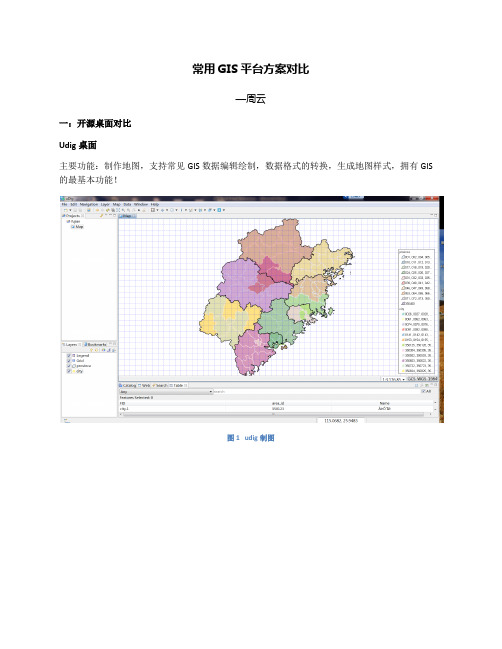Open the Window menu
The width and height of the screenshot is (502, 649).
pos(141,204)
